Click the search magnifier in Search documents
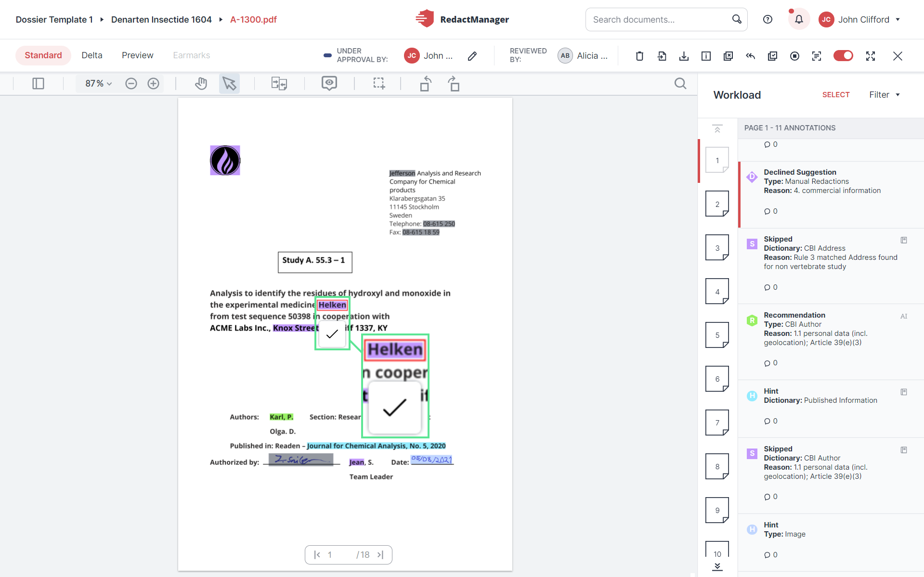 pyautogui.click(x=736, y=19)
